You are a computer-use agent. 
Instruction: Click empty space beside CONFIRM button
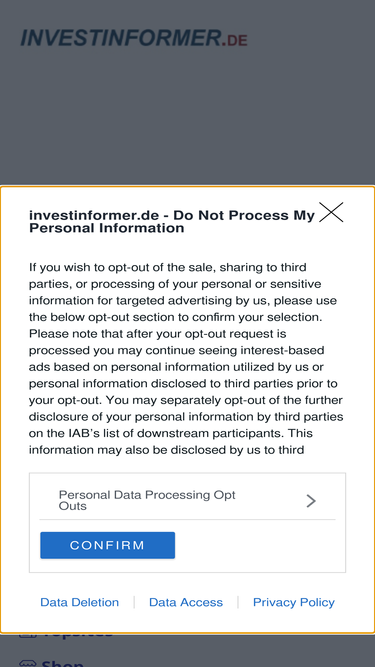point(259,545)
